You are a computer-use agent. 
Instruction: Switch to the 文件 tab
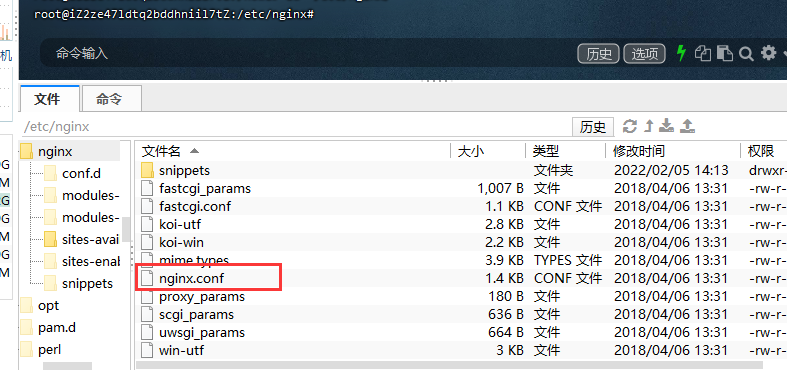50,98
